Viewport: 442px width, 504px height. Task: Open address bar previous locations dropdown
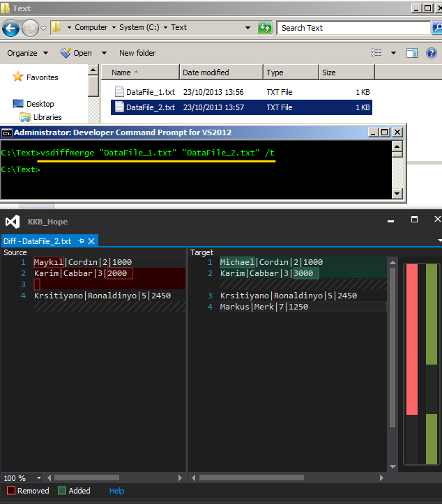247,28
